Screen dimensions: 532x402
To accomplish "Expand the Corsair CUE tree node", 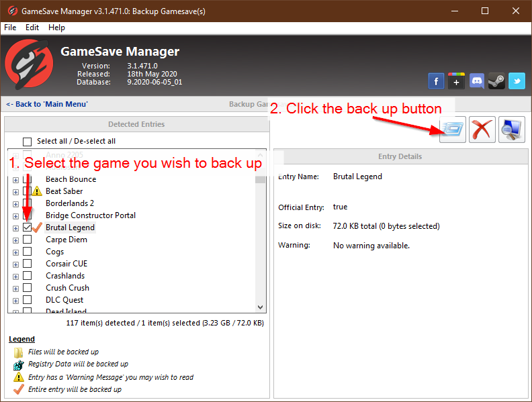I will click(x=15, y=264).
